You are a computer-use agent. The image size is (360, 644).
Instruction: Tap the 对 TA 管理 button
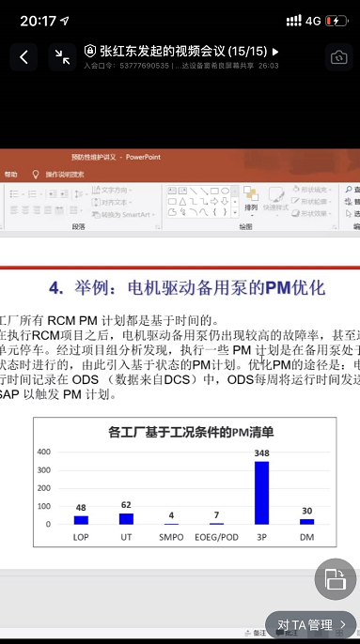click(x=311, y=624)
